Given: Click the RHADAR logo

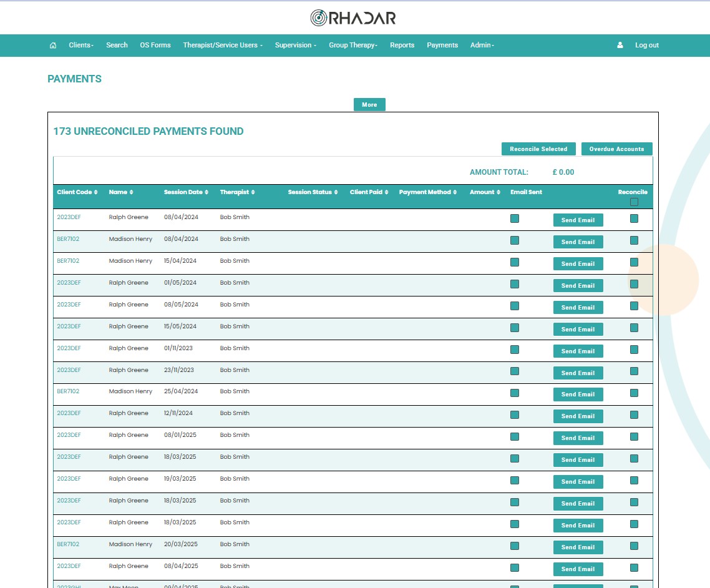Looking at the screenshot, I should click(x=353, y=18).
